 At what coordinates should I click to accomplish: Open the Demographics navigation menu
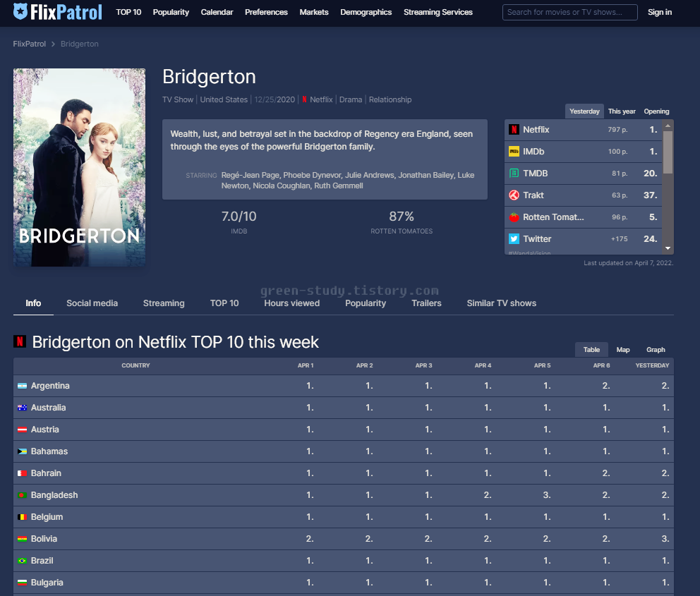366,12
